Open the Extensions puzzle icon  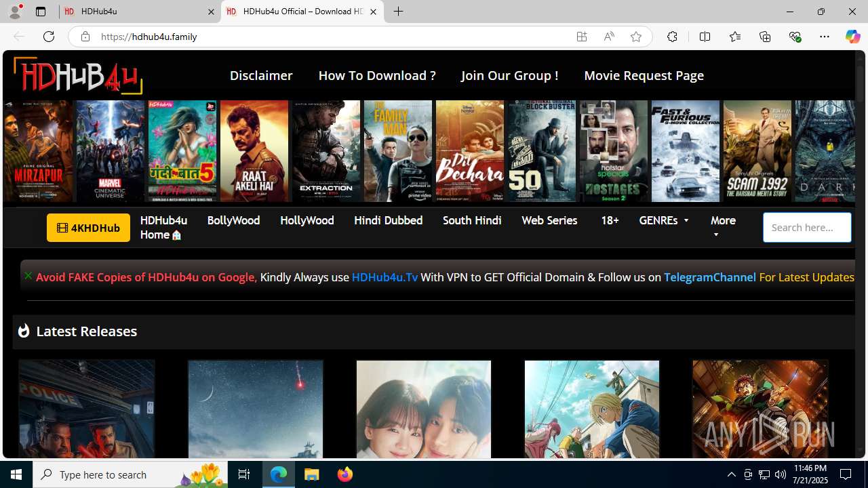coord(672,37)
